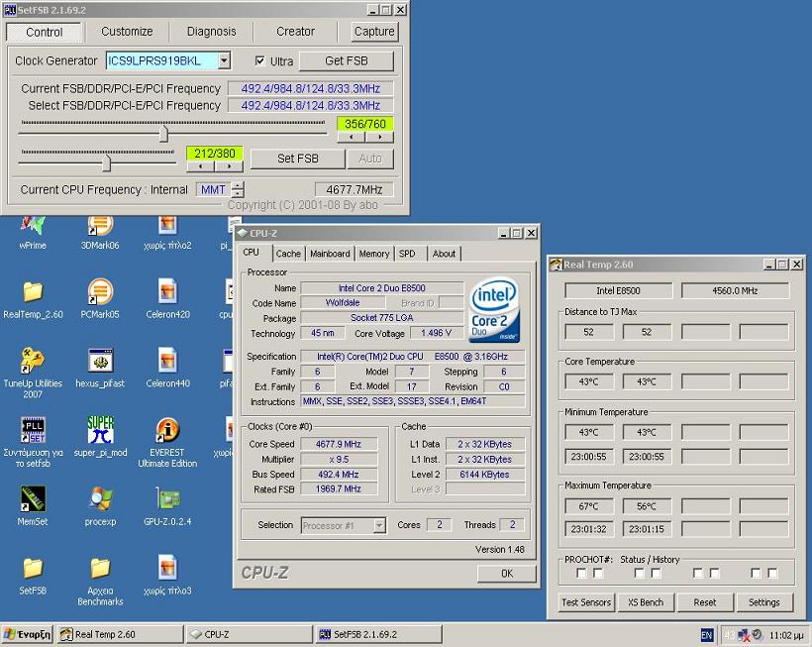Screen dimensions: 812x647
Task: Open the Mainboard tab in CPU-Z
Action: click(x=330, y=254)
